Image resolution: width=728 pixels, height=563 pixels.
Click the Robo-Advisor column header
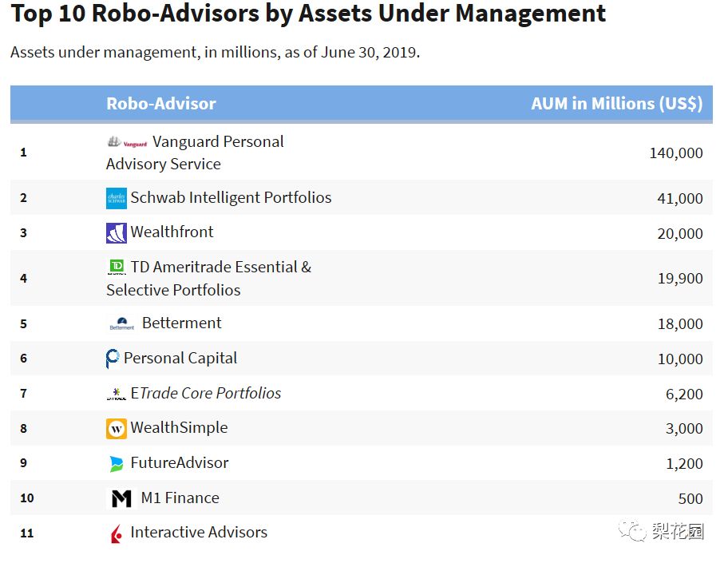pos(161,104)
